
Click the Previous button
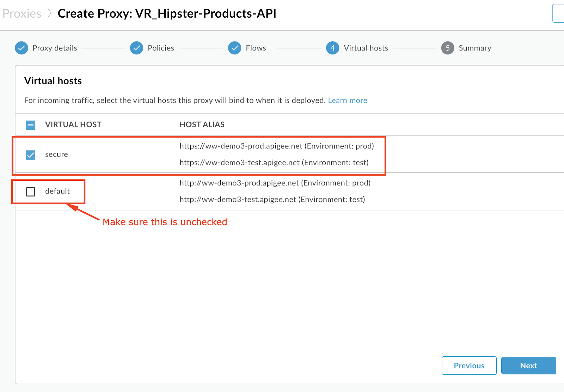tap(469, 366)
